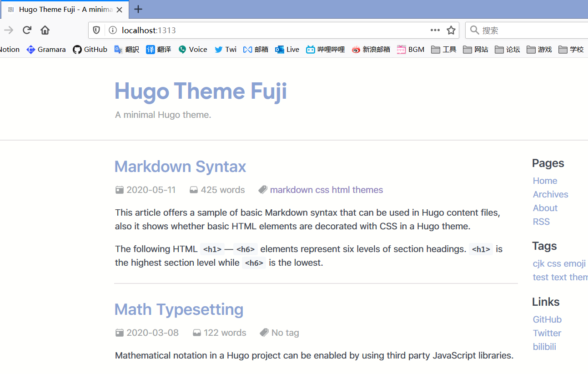
Task: Switch to the Hugo Theme Fuji tab
Action: pyautogui.click(x=64, y=9)
